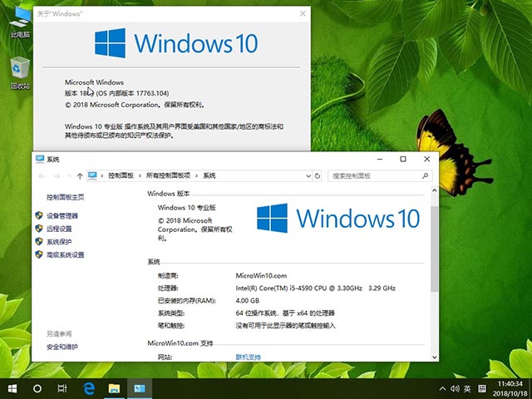
Task: Click Device Manager shield icon
Action: point(39,215)
